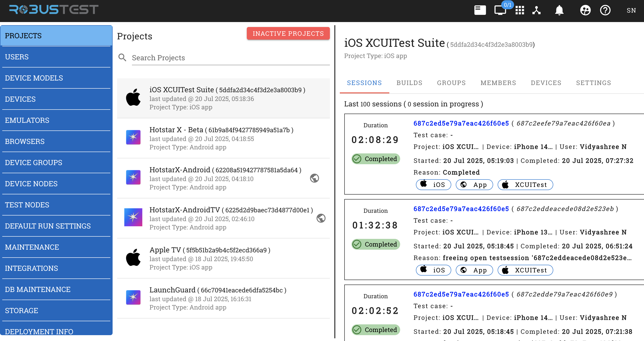Open the dashboard card icon in header

pyautogui.click(x=480, y=10)
